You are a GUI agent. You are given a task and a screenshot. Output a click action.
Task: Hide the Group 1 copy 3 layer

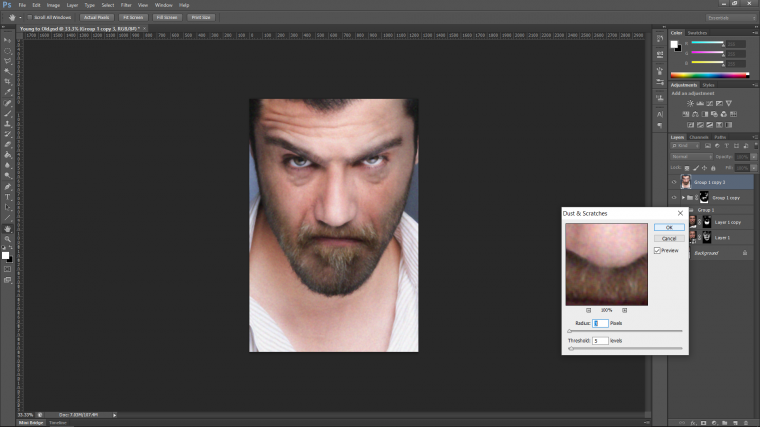pyautogui.click(x=674, y=182)
